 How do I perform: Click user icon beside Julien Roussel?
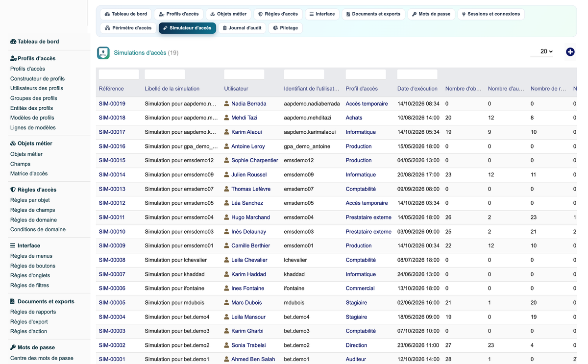(227, 175)
